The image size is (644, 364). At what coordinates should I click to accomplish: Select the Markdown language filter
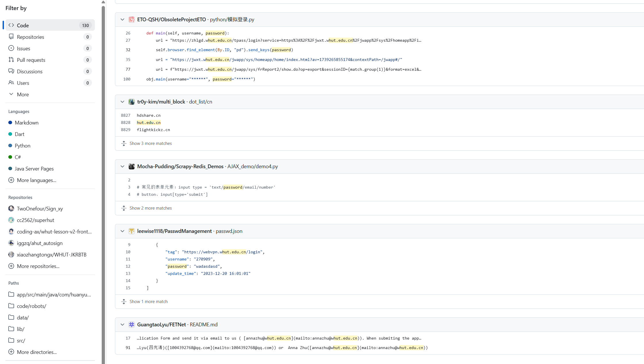tap(26, 123)
